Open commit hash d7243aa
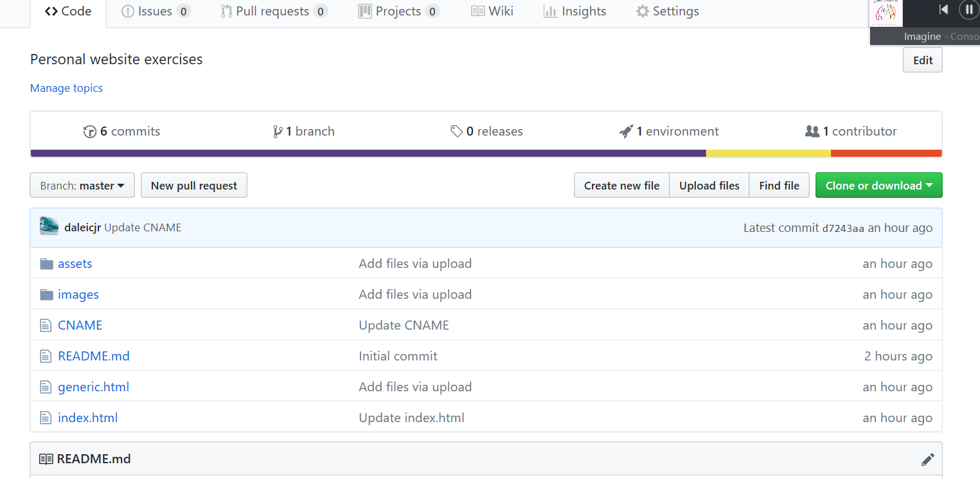 [843, 228]
